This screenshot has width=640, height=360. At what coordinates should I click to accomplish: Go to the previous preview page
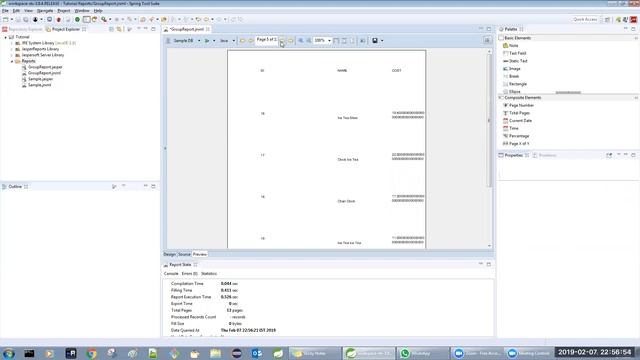pyautogui.click(x=250, y=41)
